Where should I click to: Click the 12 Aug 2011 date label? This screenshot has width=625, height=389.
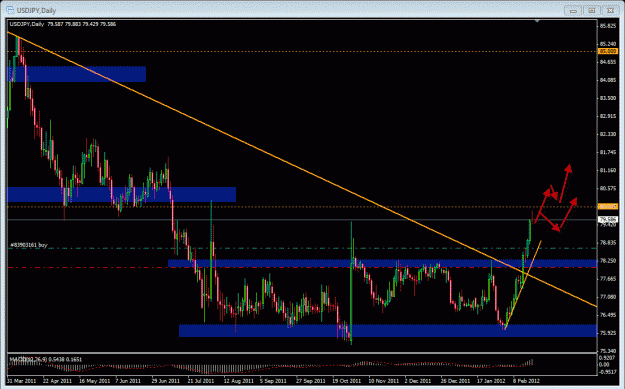238,381
